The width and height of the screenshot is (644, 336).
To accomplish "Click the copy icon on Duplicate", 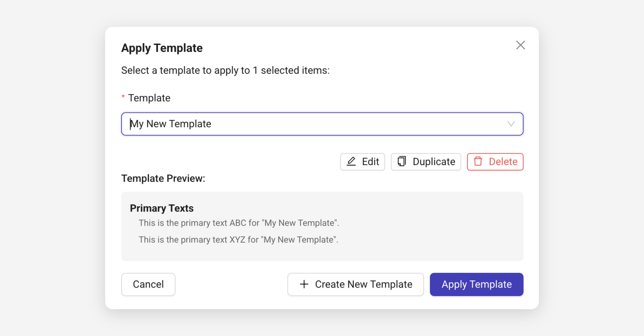I will point(401,162).
